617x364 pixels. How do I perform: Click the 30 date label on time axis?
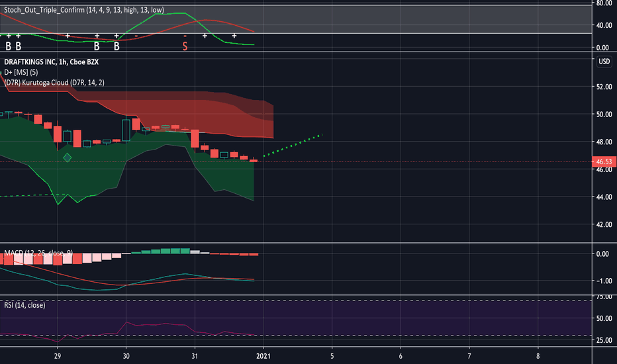[x=126, y=356]
